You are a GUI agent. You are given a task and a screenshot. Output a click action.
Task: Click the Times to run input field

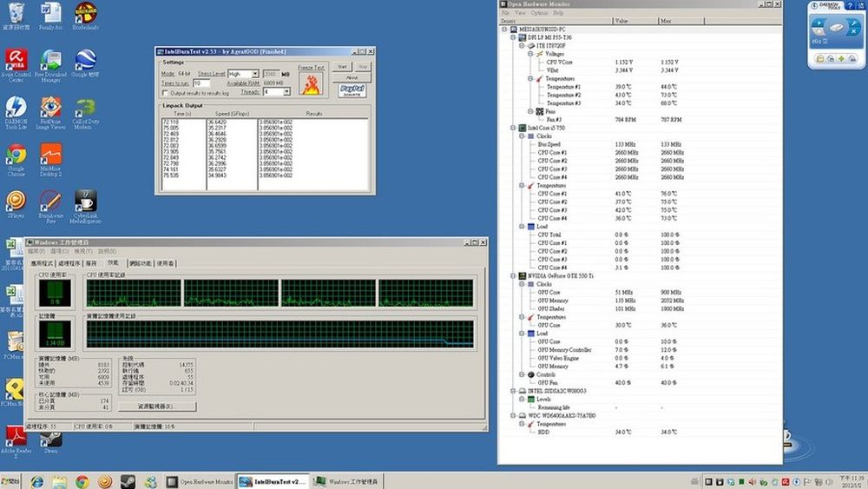tap(201, 83)
